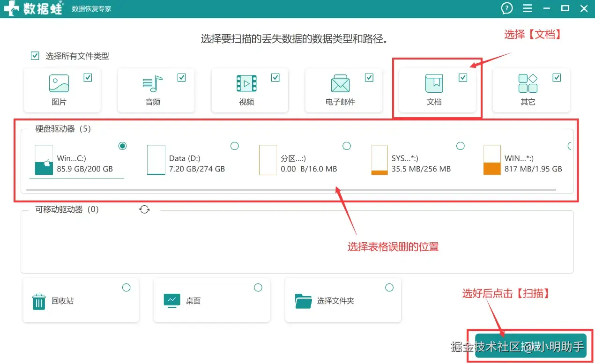Open the hamburger menu in title bar
This screenshot has width=595, height=364.
(528, 8)
